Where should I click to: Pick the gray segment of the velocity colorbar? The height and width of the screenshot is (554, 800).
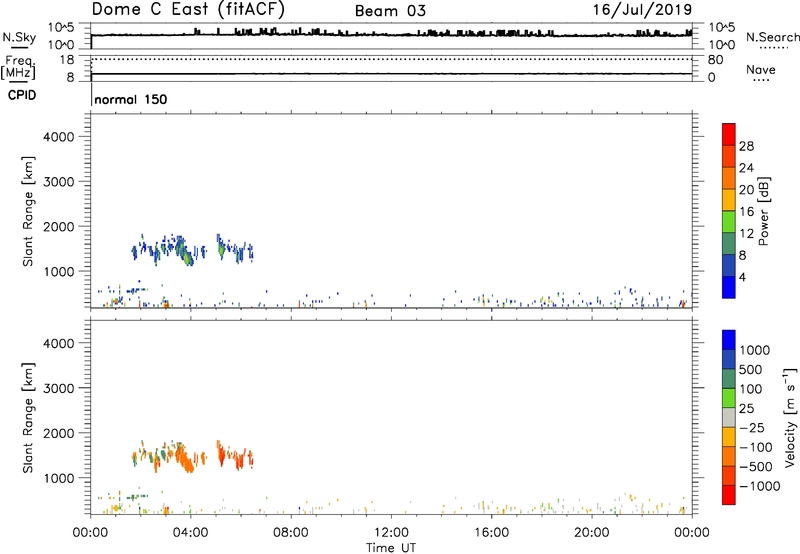click(729, 418)
